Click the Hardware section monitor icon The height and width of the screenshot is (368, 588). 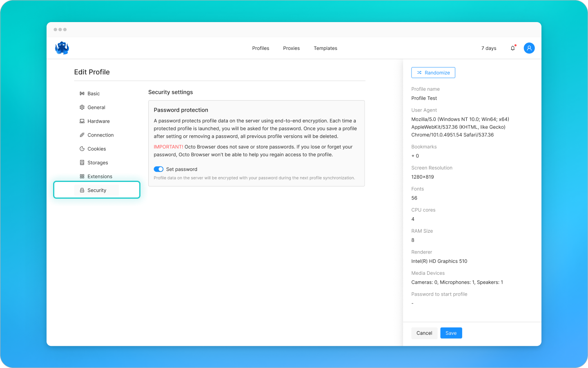coord(82,121)
